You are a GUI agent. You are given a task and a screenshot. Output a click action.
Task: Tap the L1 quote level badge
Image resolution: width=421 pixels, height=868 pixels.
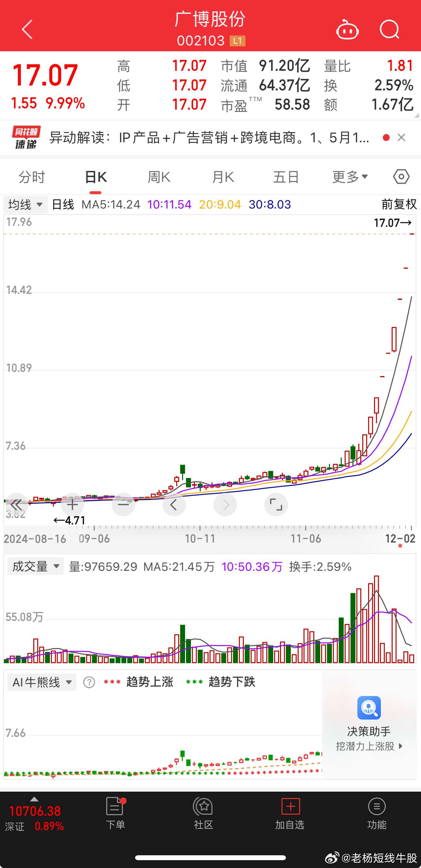point(237,41)
